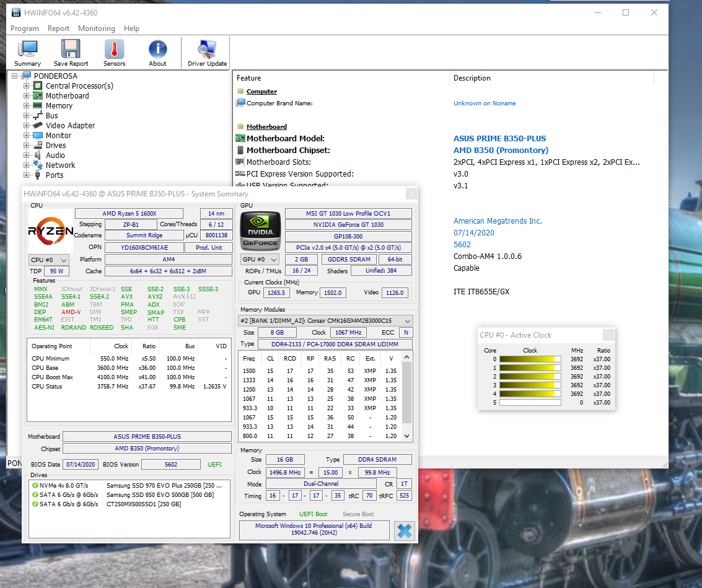Click the Save Report floppy icon
The image size is (702, 588).
coord(71,49)
